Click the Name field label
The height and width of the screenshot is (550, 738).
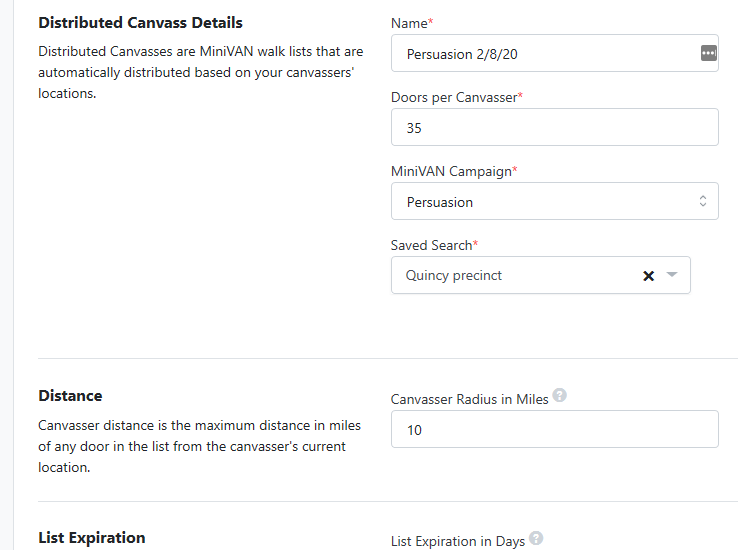(412, 23)
